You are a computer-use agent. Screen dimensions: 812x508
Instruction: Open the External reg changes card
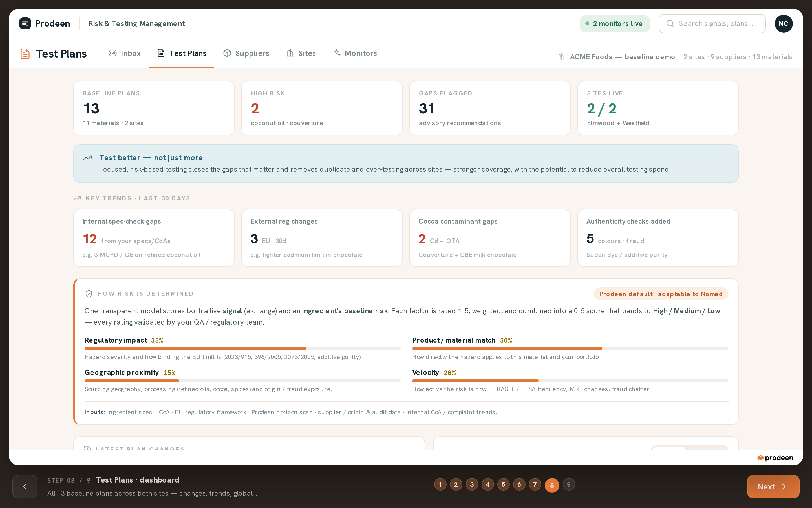(x=322, y=238)
